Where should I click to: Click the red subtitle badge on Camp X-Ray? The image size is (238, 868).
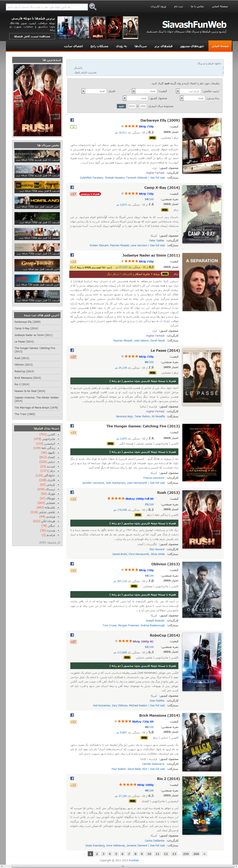coord(90,194)
